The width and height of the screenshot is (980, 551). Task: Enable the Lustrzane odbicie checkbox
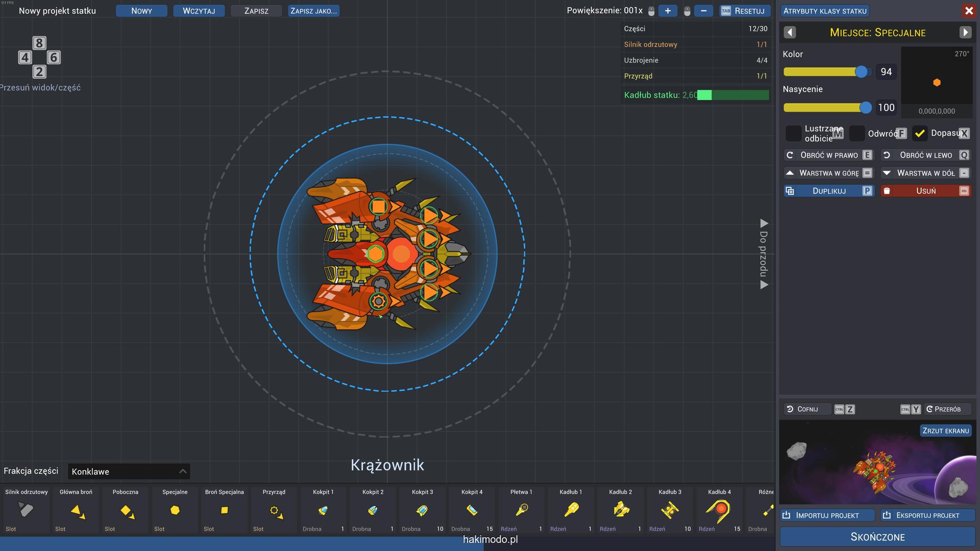(793, 134)
